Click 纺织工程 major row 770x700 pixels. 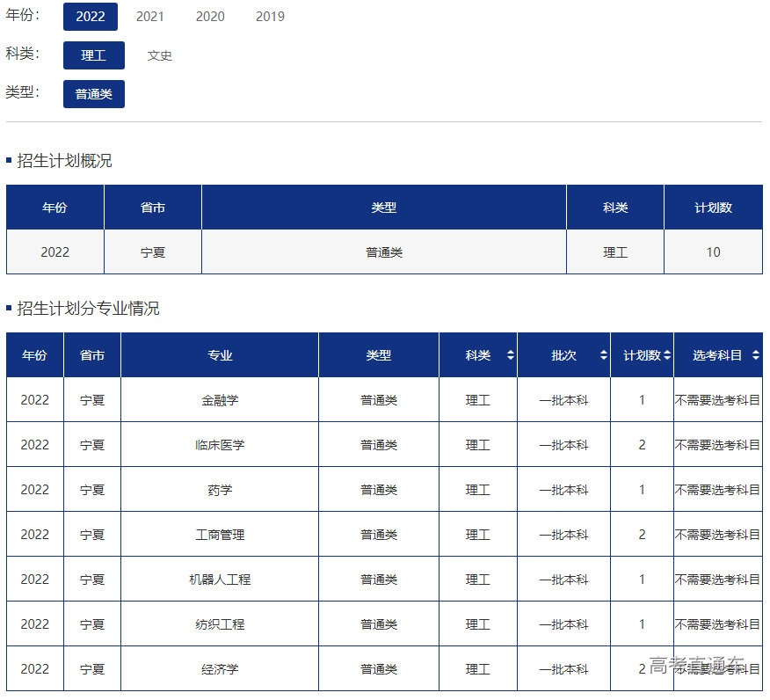click(x=220, y=624)
